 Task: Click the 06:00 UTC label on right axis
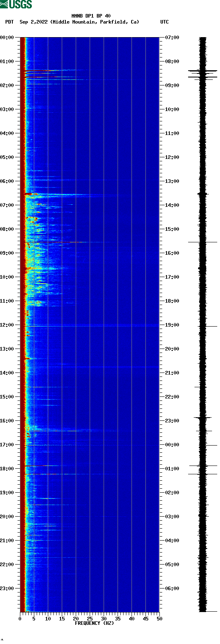172,589
